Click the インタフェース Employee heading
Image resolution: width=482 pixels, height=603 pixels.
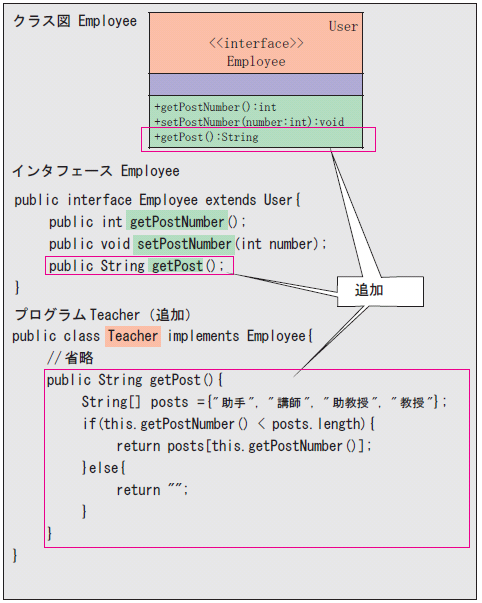click(96, 171)
